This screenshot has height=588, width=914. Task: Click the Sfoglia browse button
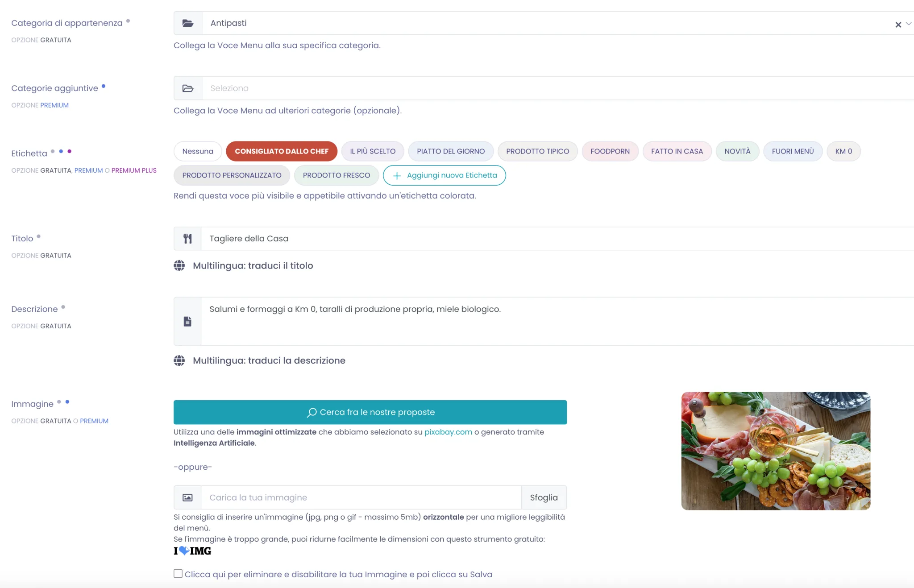(x=544, y=497)
